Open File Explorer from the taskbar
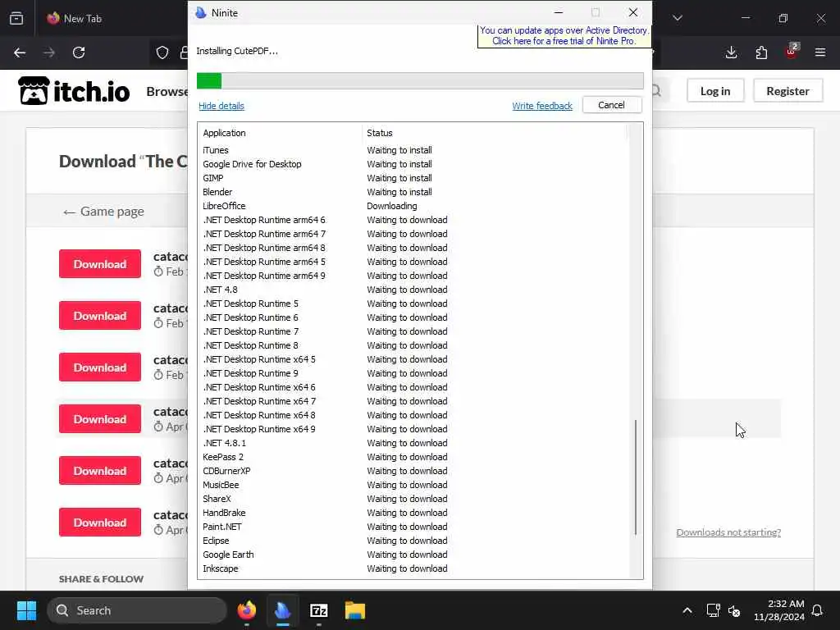This screenshot has width=840, height=630. click(x=354, y=610)
